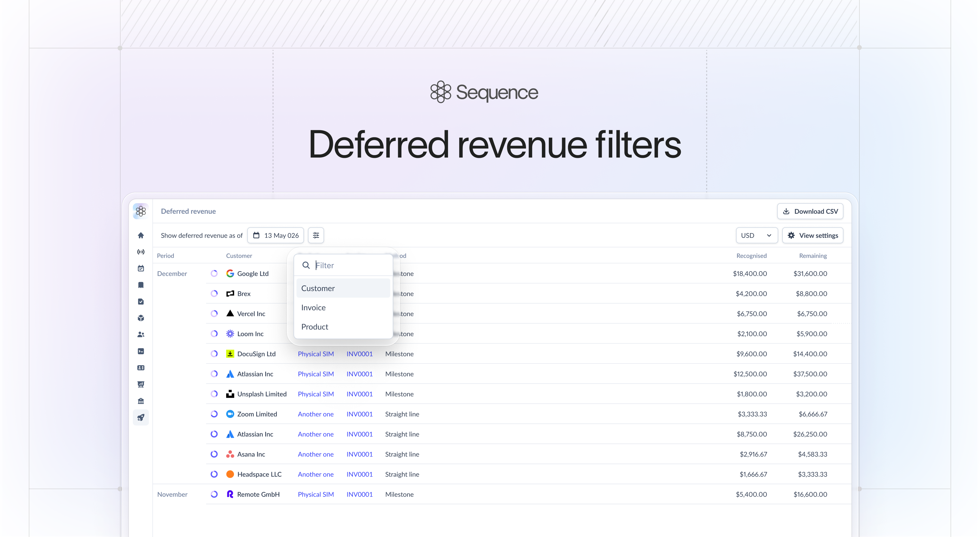Open Another one link for Zoom Limited

click(x=316, y=414)
